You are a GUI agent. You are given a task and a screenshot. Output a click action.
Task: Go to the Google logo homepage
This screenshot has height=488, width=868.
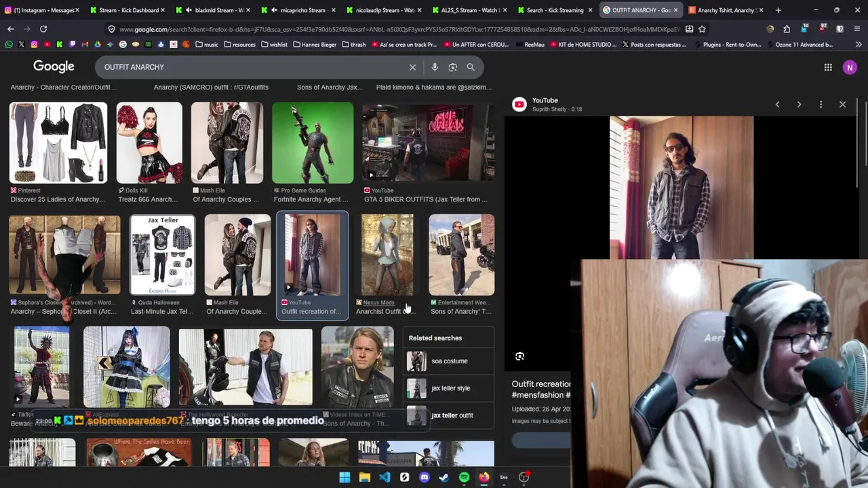coord(54,66)
